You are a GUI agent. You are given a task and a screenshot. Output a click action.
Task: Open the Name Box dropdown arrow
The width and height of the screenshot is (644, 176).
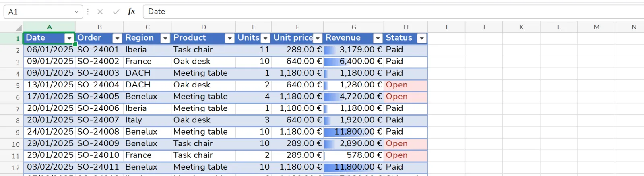click(76, 12)
